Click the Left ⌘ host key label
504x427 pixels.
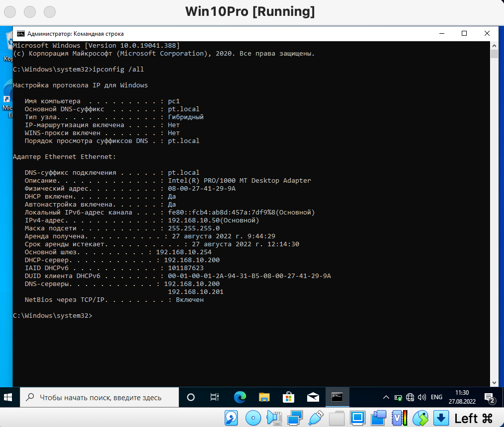point(474,419)
